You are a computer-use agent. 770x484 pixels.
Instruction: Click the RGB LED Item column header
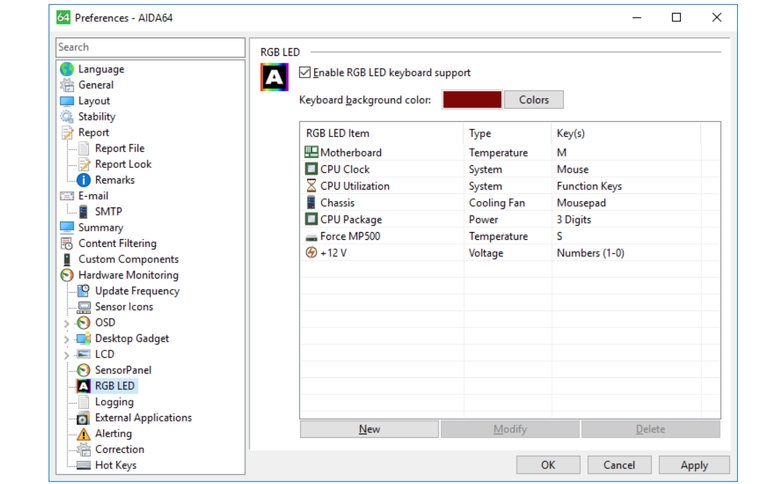[382, 133]
